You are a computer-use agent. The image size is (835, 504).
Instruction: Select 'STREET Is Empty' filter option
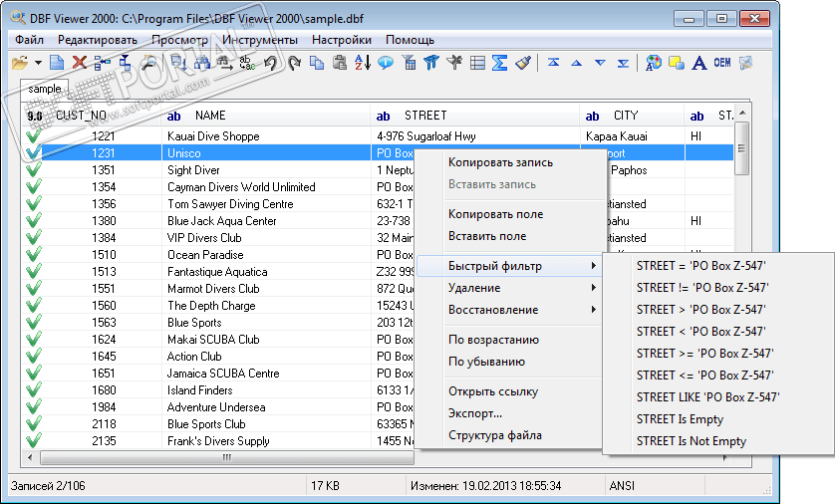point(680,419)
